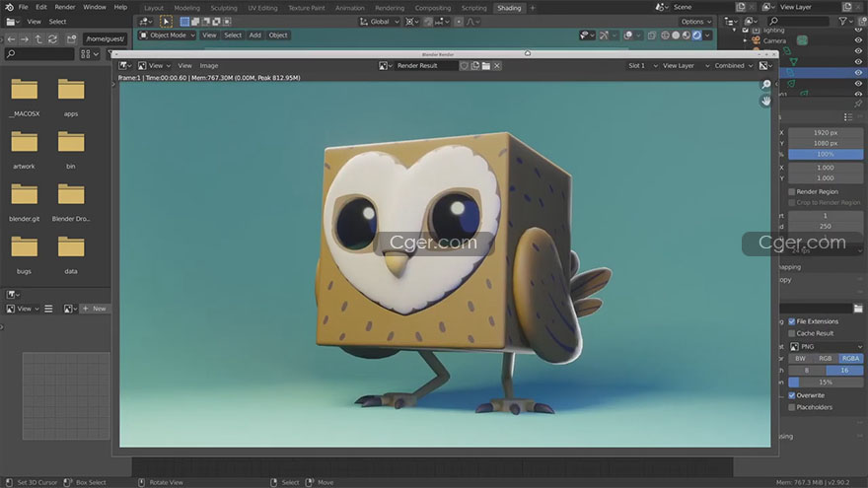The image size is (868, 488).
Task: Click the new image copy icon beside Render Result
Action: (x=475, y=66)
